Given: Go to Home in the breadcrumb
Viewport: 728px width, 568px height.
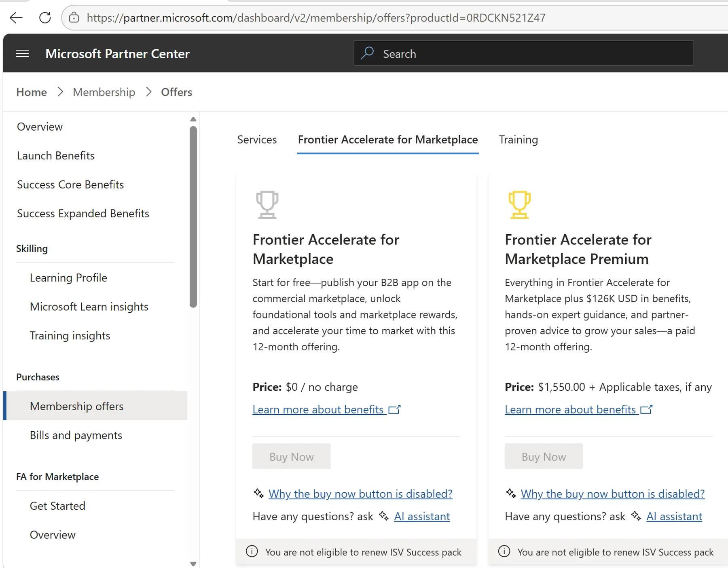Looking at the screenshot, I should pos(32,92).
